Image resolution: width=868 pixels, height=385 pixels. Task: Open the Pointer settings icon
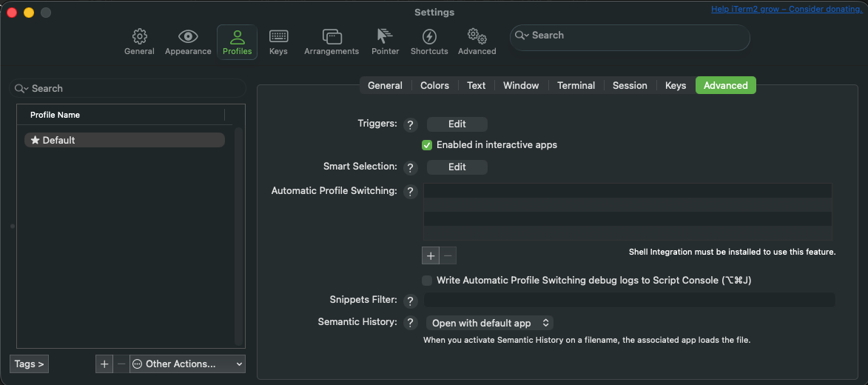(x=385, y=42)
